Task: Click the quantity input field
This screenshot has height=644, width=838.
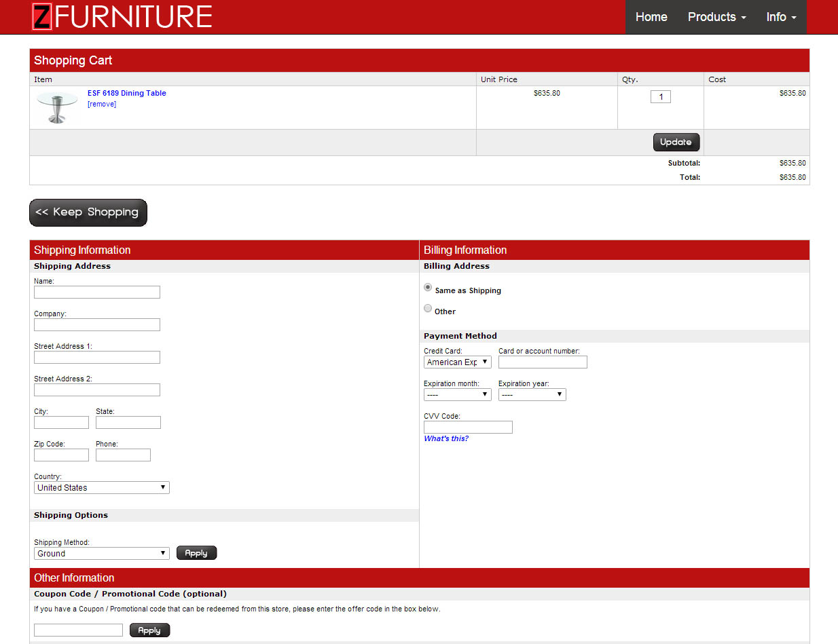Action: (x=660, y=96)
